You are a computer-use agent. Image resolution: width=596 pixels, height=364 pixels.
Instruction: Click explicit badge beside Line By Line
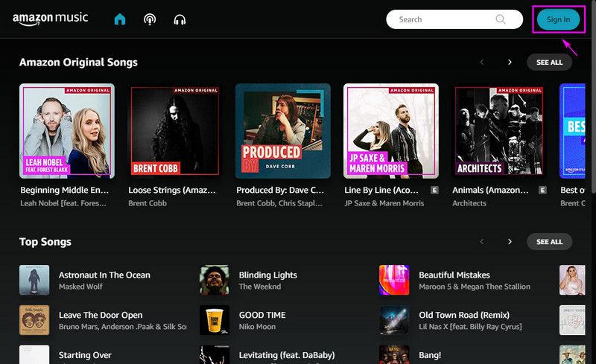(434, 190)
